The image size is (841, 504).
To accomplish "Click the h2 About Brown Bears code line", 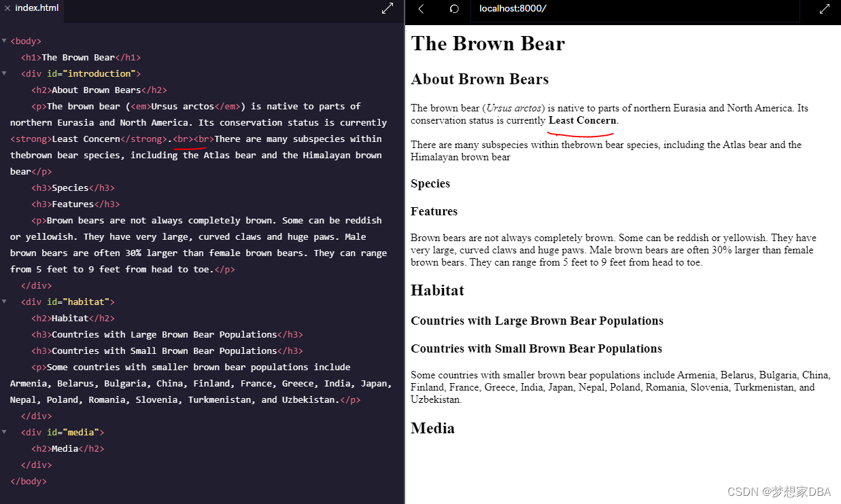I will [x=99, y=90].
